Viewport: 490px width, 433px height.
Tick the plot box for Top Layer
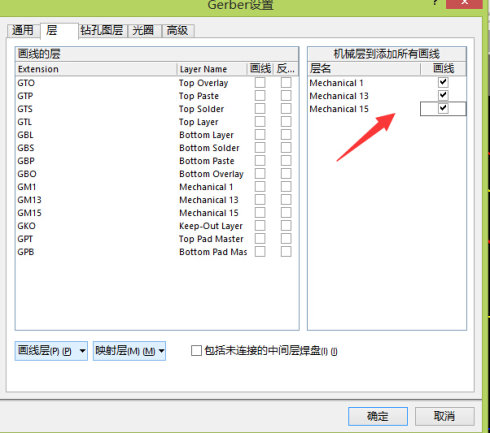260,122
